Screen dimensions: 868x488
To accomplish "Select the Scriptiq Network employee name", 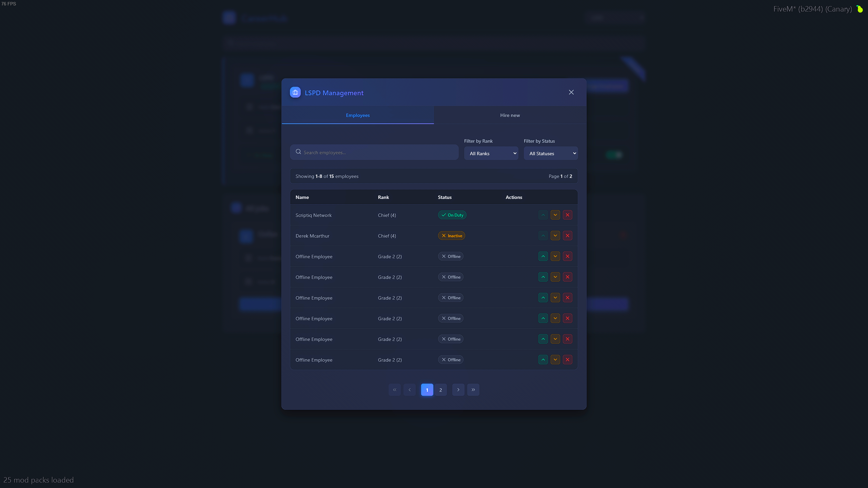I will click(x=313, y=215).
